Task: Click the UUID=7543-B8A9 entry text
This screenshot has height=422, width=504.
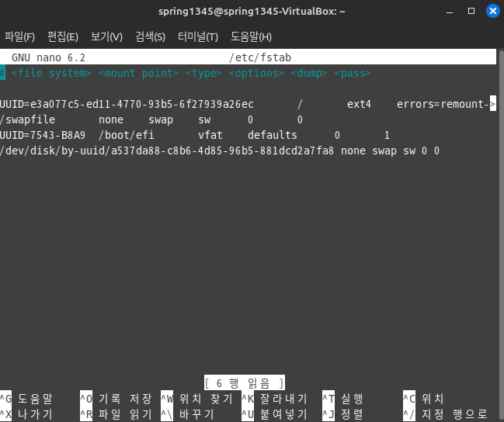Action: pyautogui.click(x=43, y=135)
